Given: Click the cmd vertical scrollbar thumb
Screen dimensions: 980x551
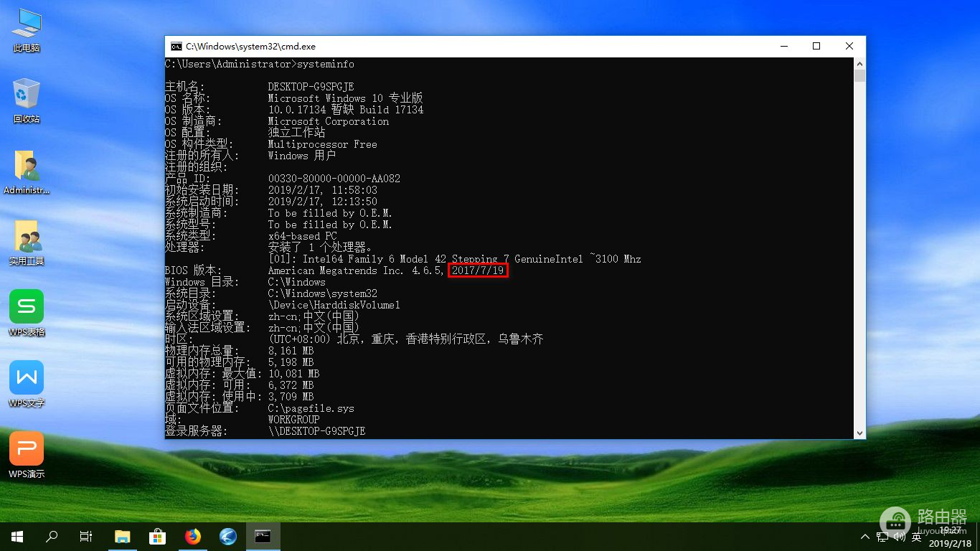Looking at the screenshot, I should point(859,76).
